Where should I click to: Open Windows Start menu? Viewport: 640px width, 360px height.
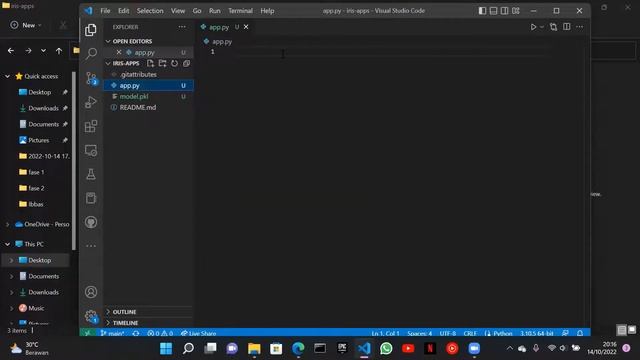pos(166,349)
